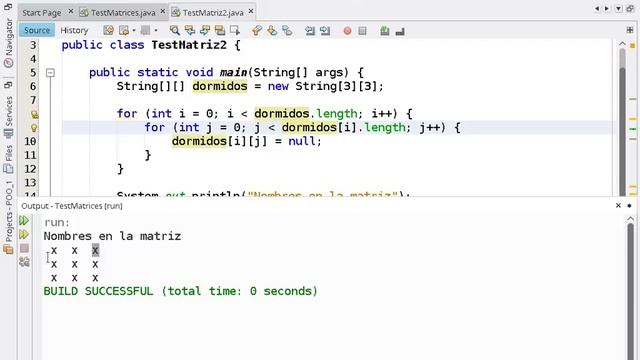Open the Output panel settings icon
Viewport: 640px width, 360px height.
pyautogui.click(x=24, y=262)
